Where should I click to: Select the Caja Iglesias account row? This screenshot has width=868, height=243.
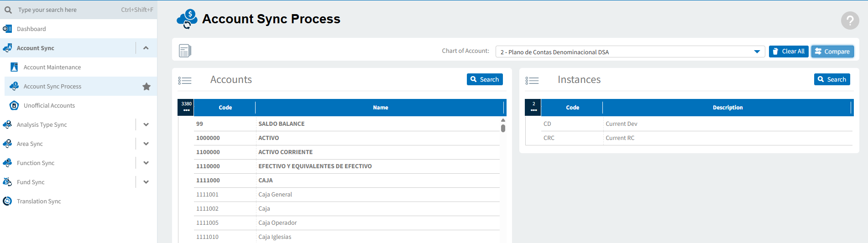(x=347, y=237)
